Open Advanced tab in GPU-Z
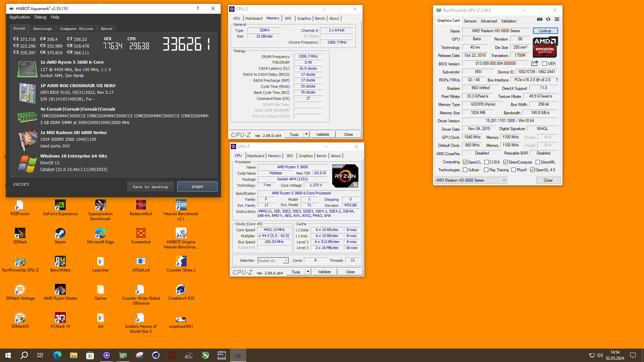This screenshot has height=362, width=644. coord(489,21)
